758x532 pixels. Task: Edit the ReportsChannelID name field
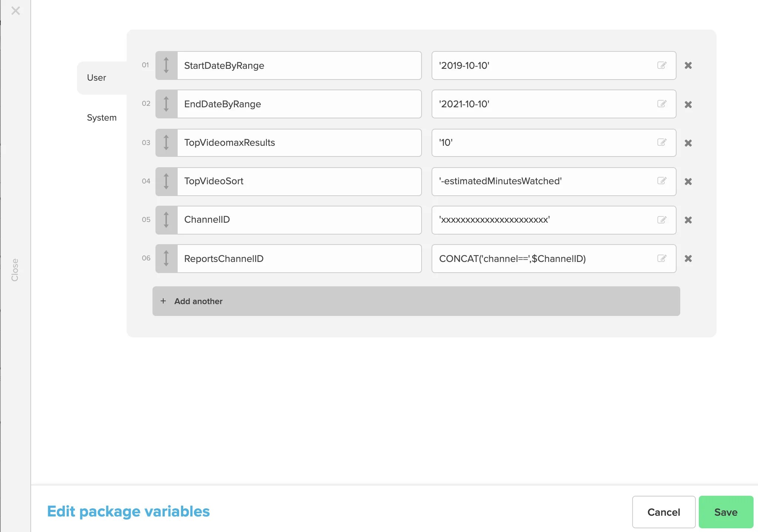coord(299,258)
